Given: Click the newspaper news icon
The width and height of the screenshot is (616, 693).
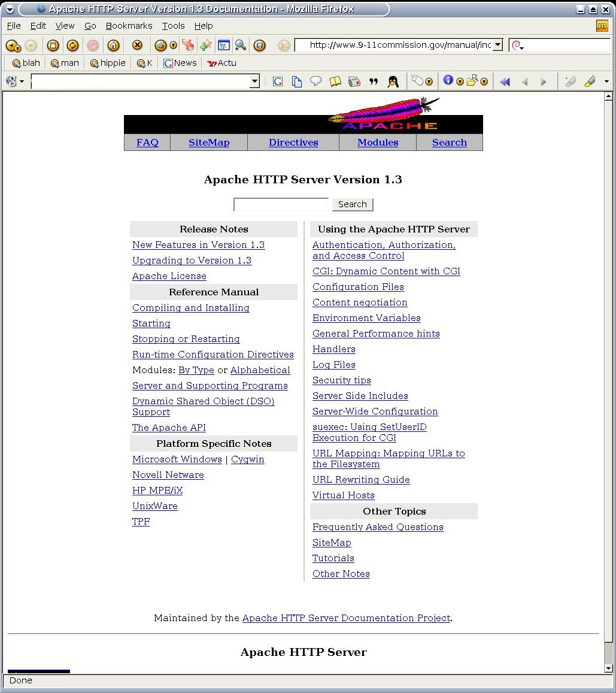Looking at the screenshot, I should point(354,81).
